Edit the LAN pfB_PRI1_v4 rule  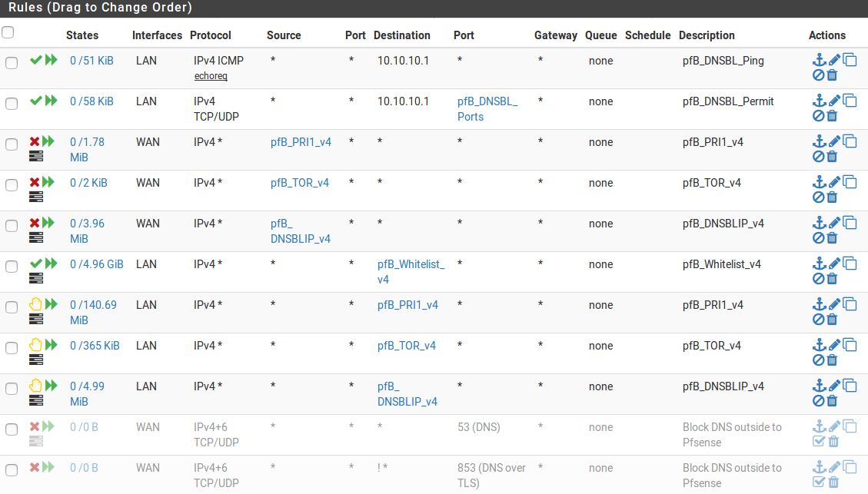click(x=835, y=303)
